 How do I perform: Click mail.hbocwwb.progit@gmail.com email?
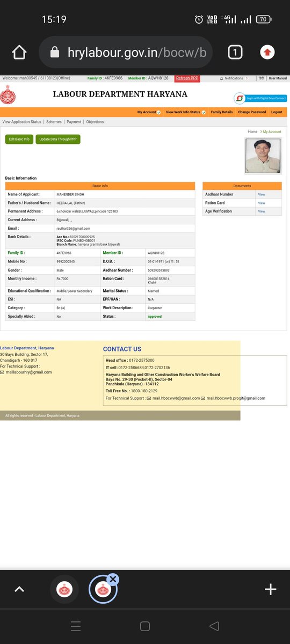(236, 398)
